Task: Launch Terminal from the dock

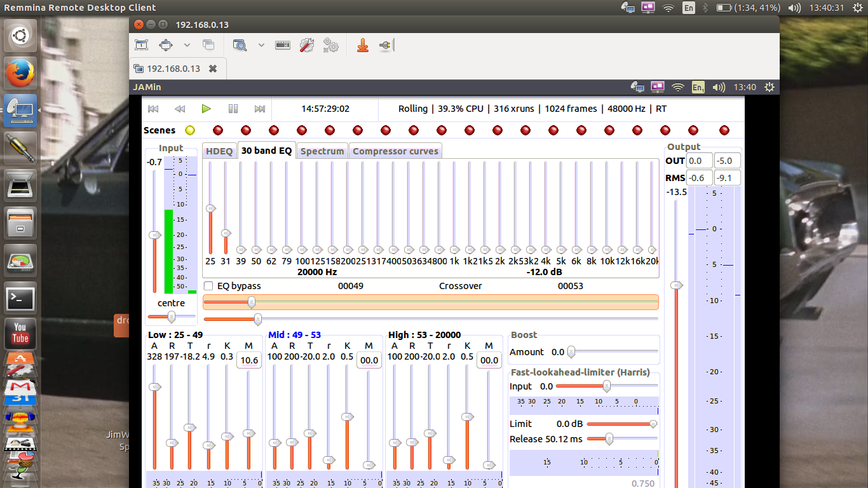Action: point(20,299)
